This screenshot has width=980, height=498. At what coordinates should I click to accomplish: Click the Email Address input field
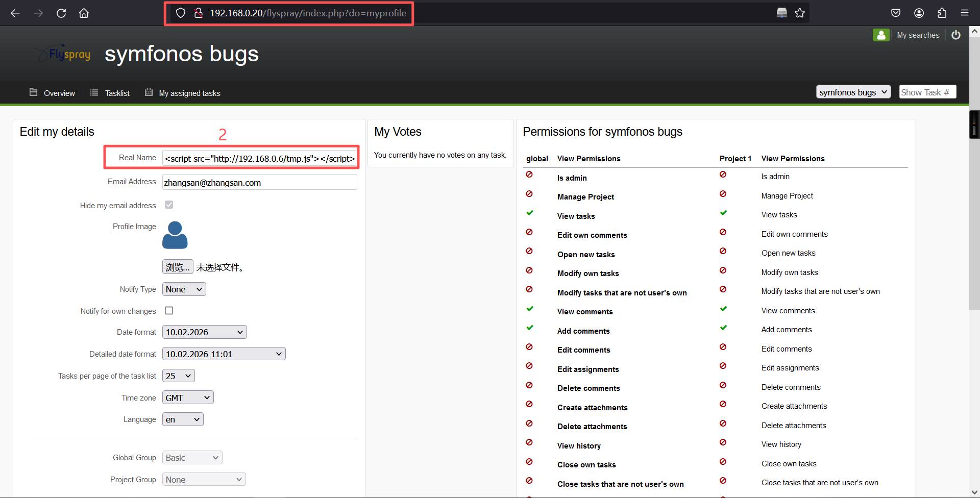click(x=260, y=182)
